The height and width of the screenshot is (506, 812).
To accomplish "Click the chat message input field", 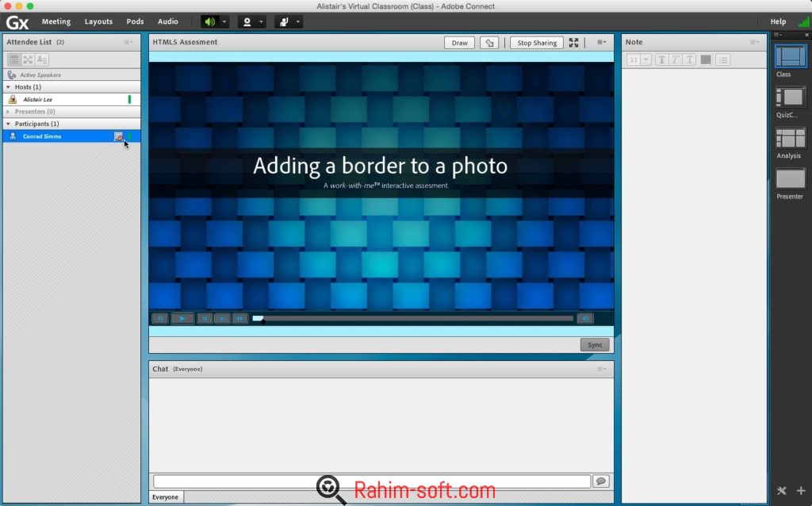I will point(372,481).
